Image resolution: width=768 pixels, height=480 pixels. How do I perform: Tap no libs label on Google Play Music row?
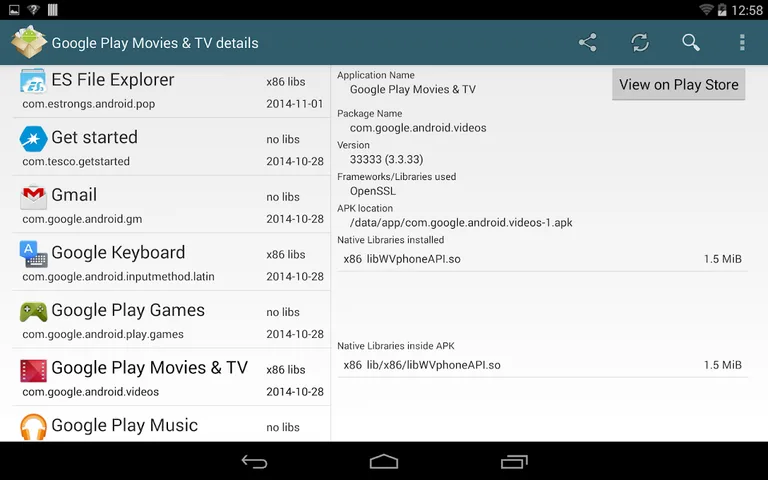(x=283, y=428)
